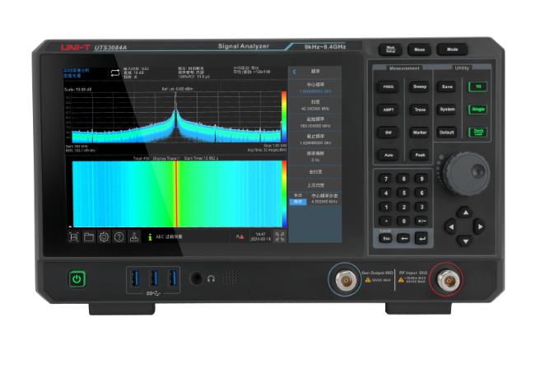Collapse the frequency menu with back chevron
Image resolution: width=545 pixels, height=392 pixels.
pyautogui.click(x=294, y=72)
